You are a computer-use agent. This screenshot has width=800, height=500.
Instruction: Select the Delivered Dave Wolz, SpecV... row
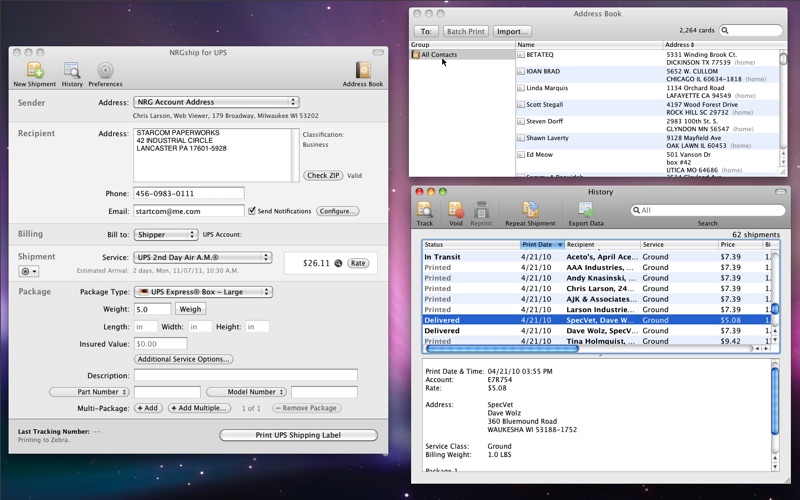(596, 331)
